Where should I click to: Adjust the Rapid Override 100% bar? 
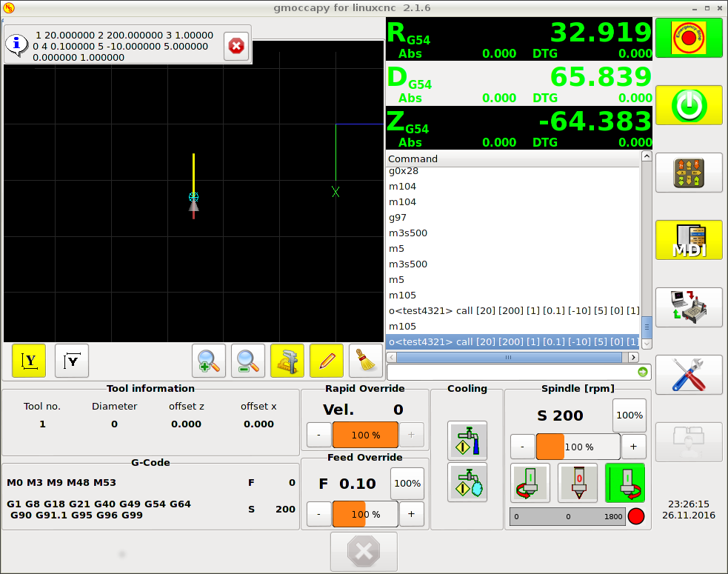point(365,435)
